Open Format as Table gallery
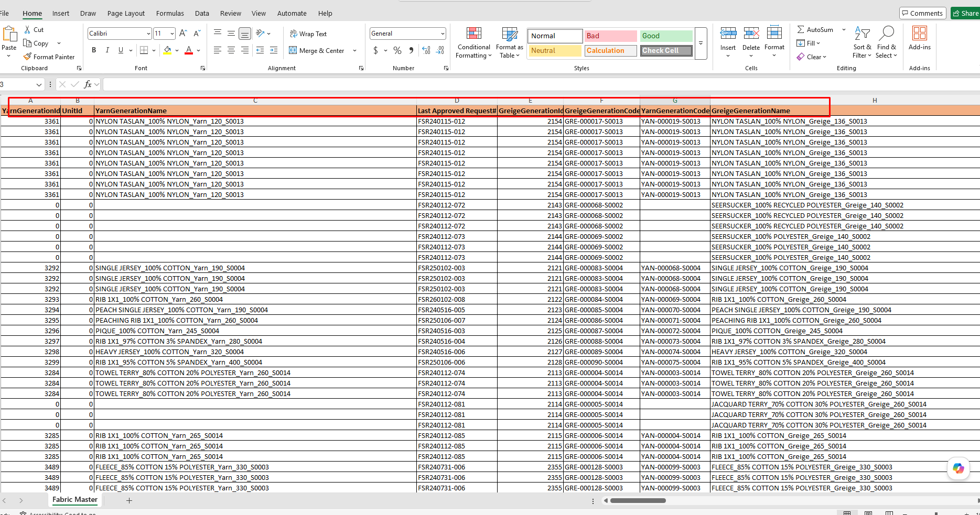Viewport: 980px width, 515px height. click(x=510, y=43)
